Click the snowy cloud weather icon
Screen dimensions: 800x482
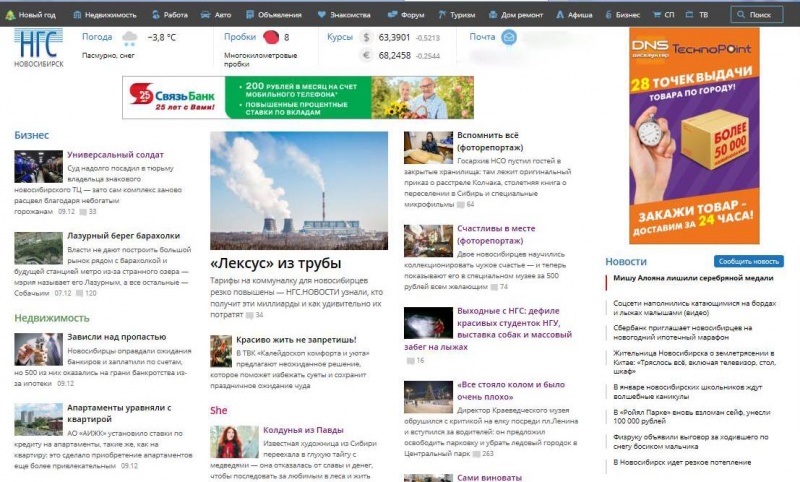coord(129,38)
